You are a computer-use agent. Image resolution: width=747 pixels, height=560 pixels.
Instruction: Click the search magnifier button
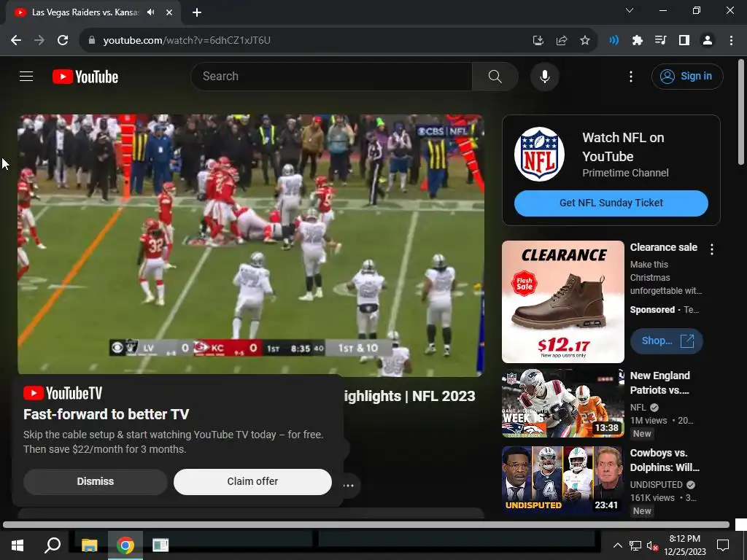tap(495, 76)
